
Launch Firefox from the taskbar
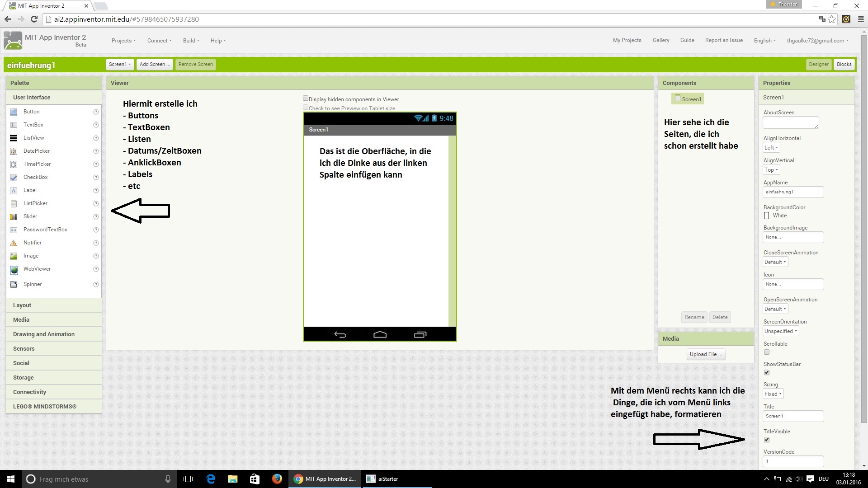pos(277,479)
